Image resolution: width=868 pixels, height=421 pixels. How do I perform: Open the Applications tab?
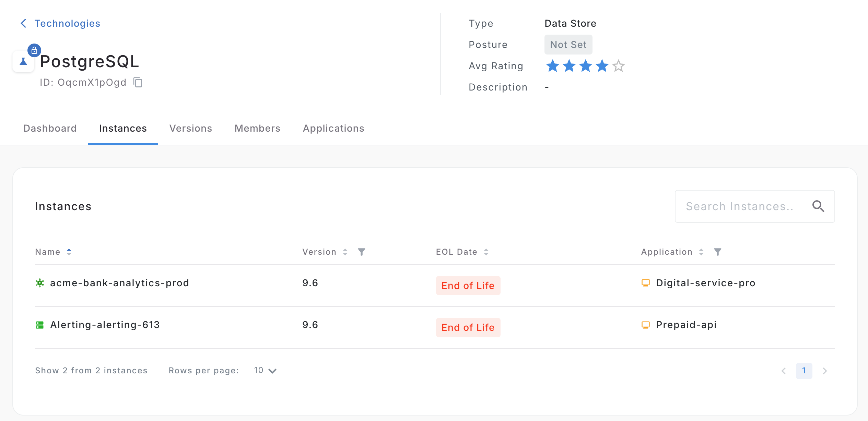coord(333,128)
